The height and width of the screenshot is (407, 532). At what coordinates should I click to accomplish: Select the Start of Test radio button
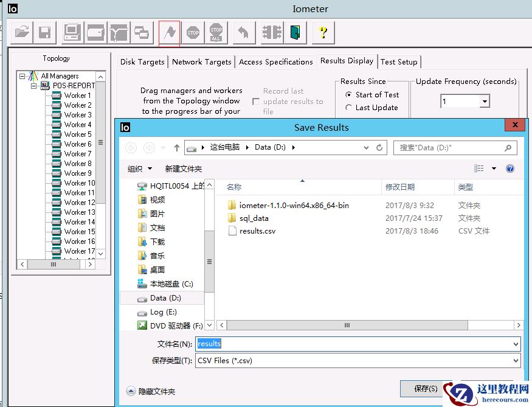tap(348, 95)
